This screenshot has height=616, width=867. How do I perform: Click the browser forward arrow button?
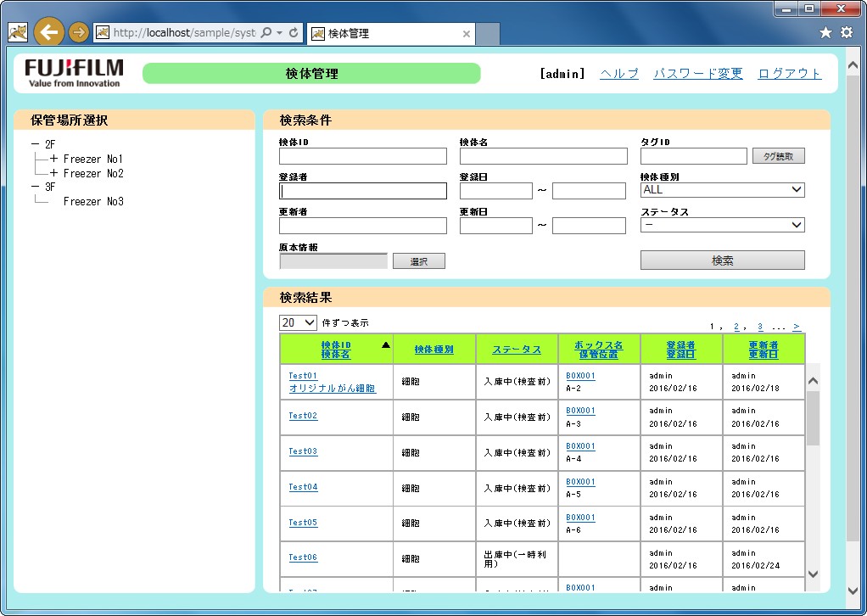point(79,32)
